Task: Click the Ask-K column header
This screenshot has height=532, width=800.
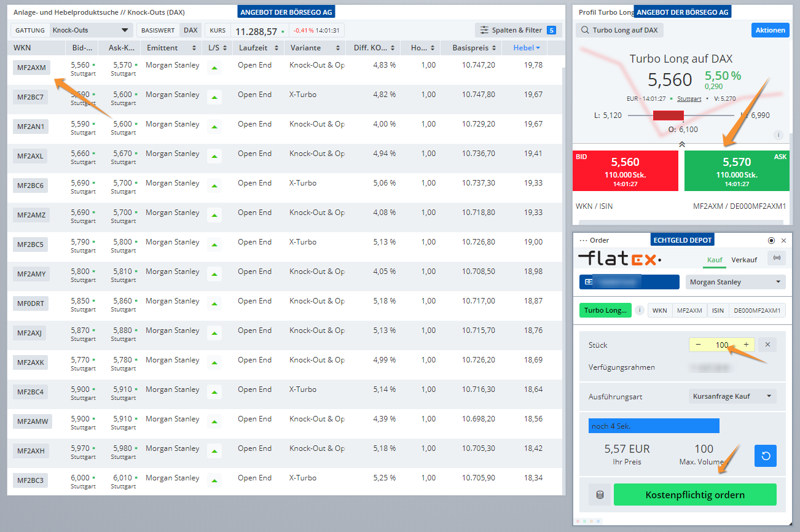Action: [x=119, y=48]
